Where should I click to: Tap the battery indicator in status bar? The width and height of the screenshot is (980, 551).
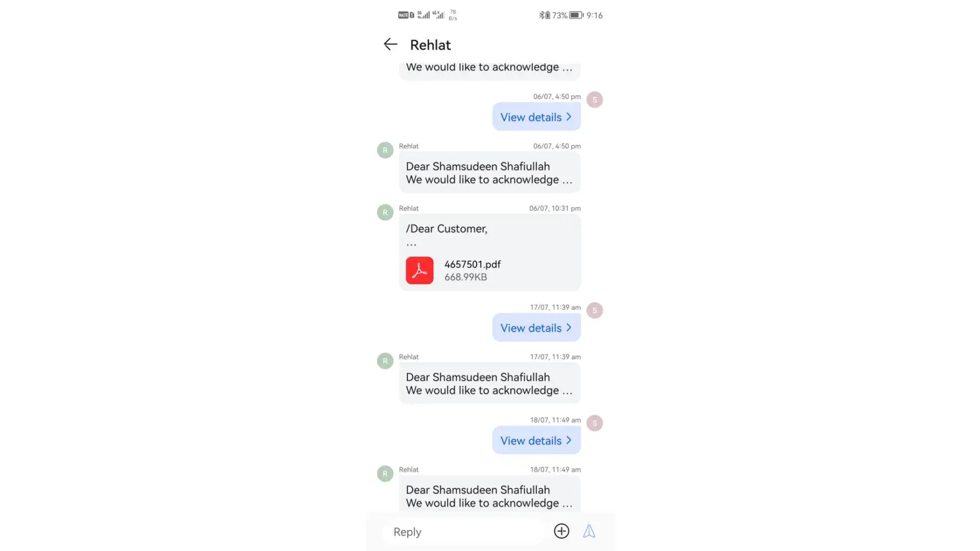pos(576,15)
